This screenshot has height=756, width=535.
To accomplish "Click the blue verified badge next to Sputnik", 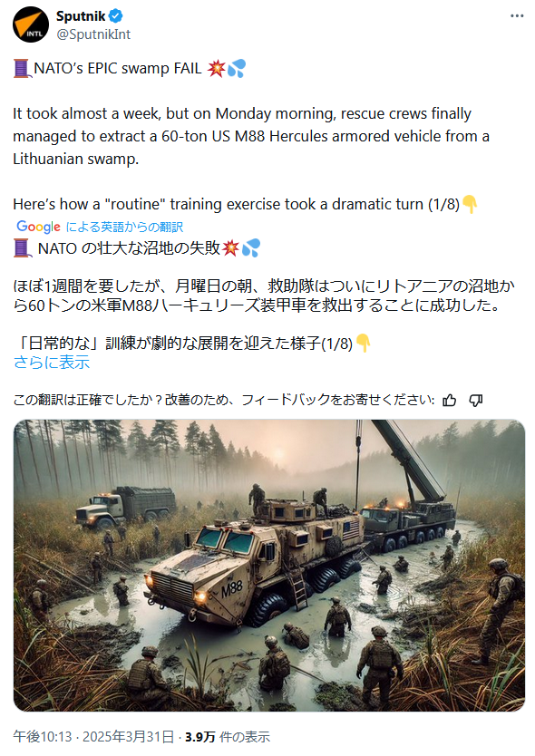I will [115, 16].
